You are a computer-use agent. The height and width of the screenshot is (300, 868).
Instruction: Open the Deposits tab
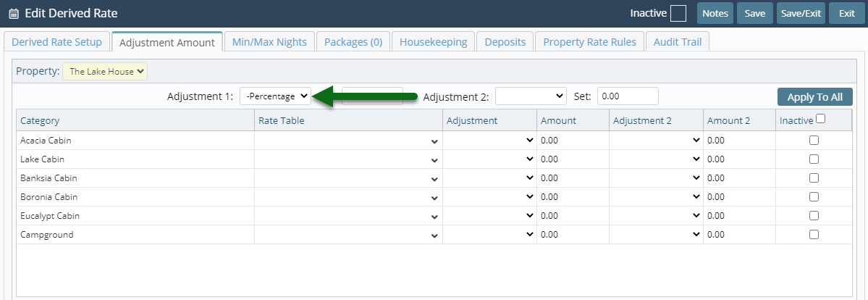[x=505, y=41]
